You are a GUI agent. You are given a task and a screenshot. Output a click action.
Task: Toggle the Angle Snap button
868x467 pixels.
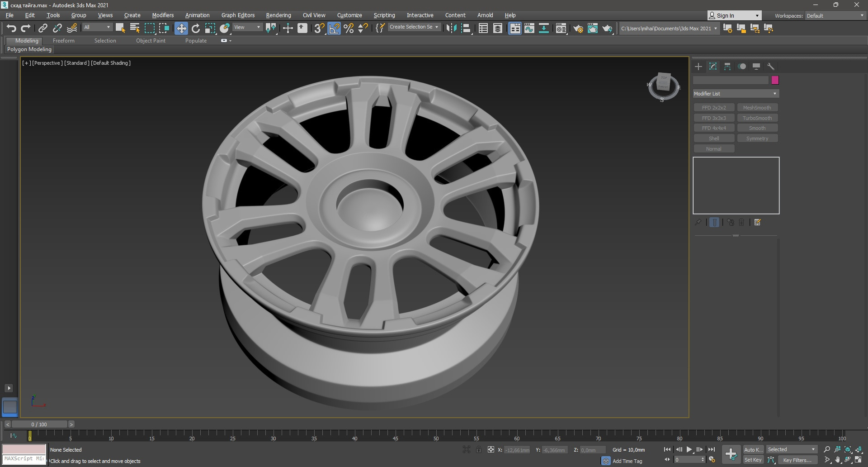[334, 29]
